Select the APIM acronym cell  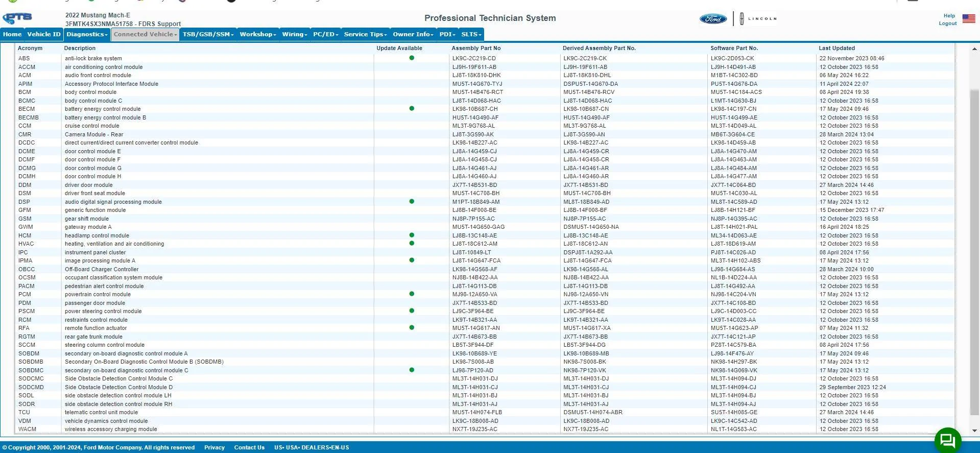click(25, 84)
